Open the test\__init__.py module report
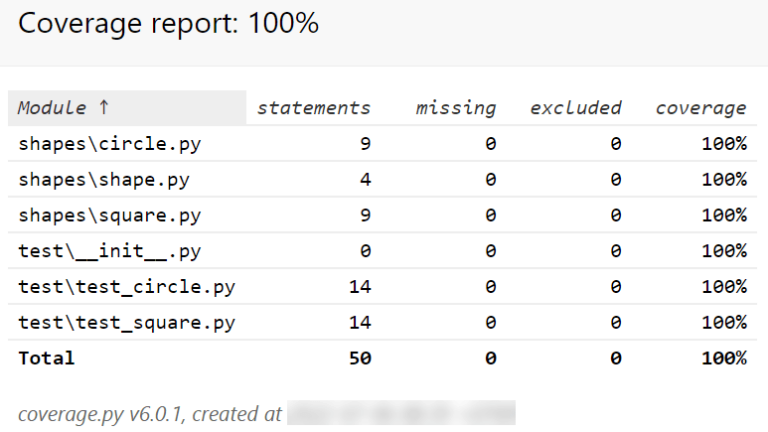This screenshot has height=432, width=768. 109,251
